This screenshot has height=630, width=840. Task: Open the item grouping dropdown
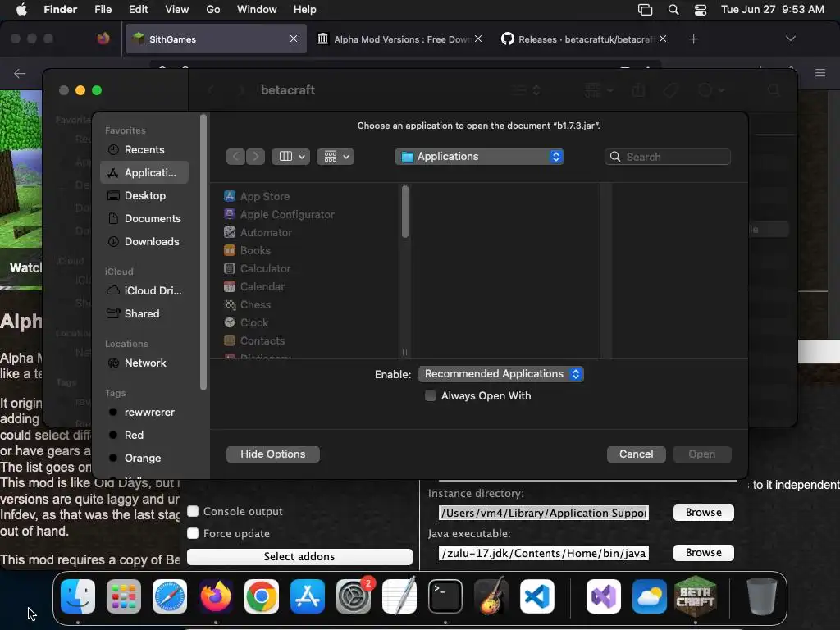point(336,157)
